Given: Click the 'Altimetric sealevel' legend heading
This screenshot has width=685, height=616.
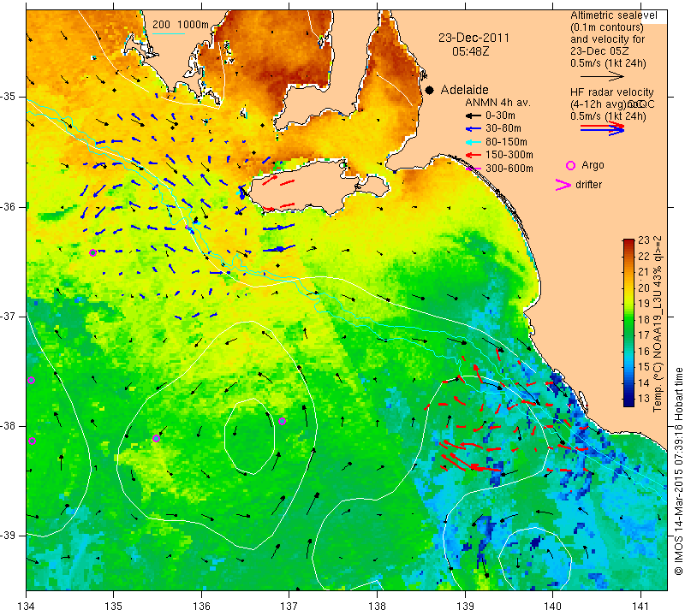Looking at the screenshot, I should tap(614, 15).
